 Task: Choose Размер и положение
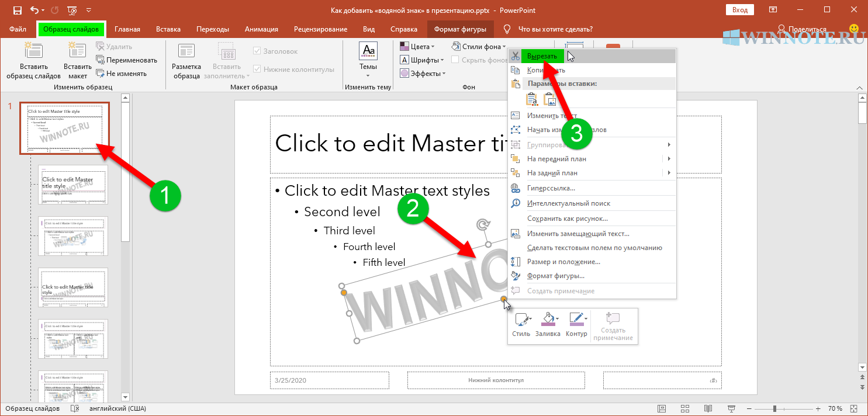592,262
